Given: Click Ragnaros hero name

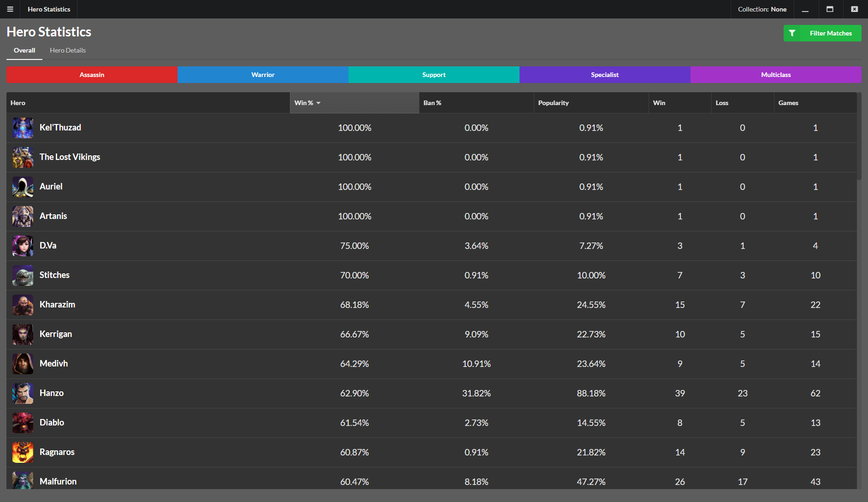Looking at the screenshot, I should tap(57, 452).
